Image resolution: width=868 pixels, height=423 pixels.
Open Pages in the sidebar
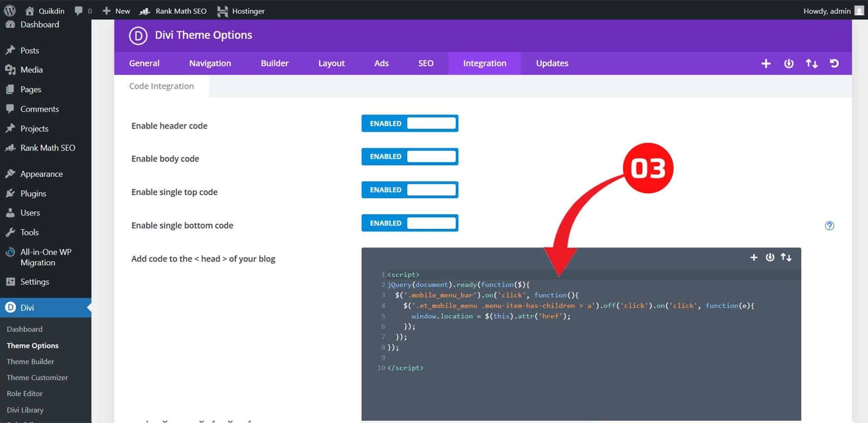tap(31, 89)
